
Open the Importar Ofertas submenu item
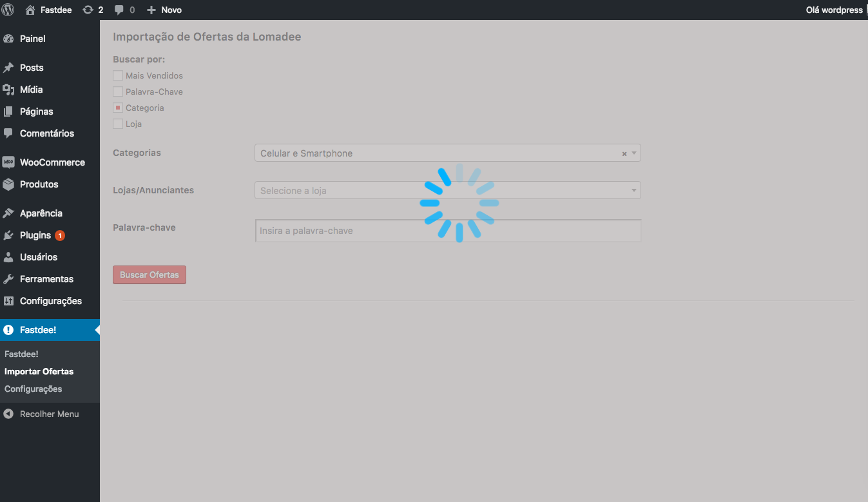click(x=39, y=371)
